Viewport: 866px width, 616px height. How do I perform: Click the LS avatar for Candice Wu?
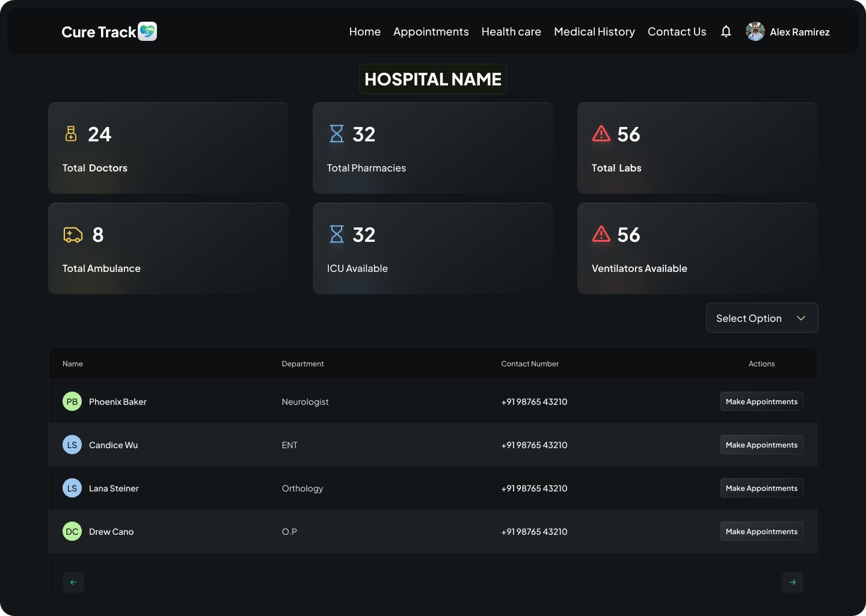click(72, 445)
